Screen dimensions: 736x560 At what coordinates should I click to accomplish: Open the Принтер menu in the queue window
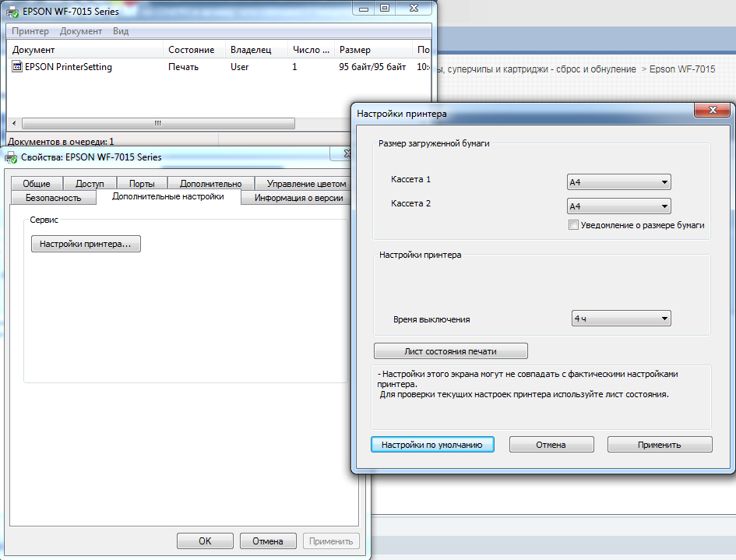point(30,31)
